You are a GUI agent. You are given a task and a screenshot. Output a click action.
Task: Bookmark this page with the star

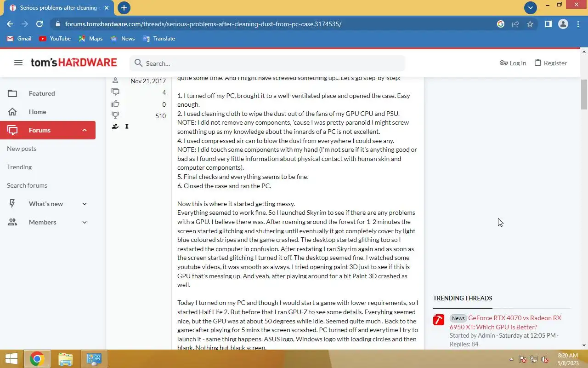tap(530, 24)
